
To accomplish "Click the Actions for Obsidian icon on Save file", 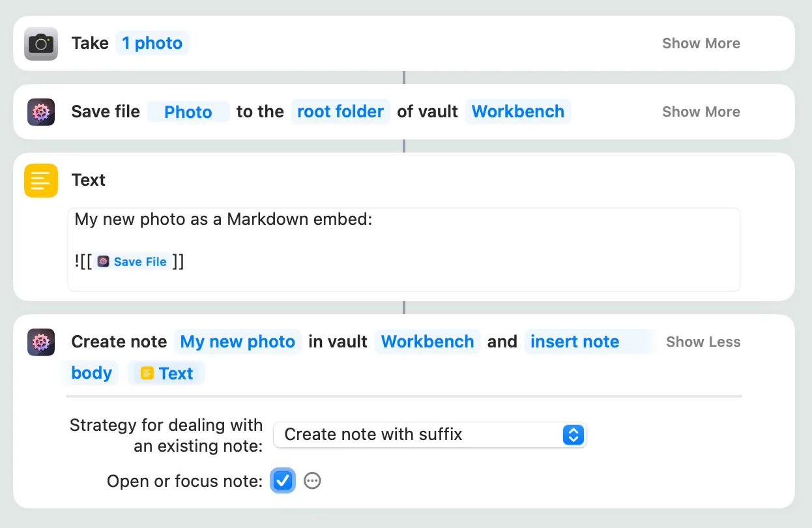I will (x=41, y=111).
